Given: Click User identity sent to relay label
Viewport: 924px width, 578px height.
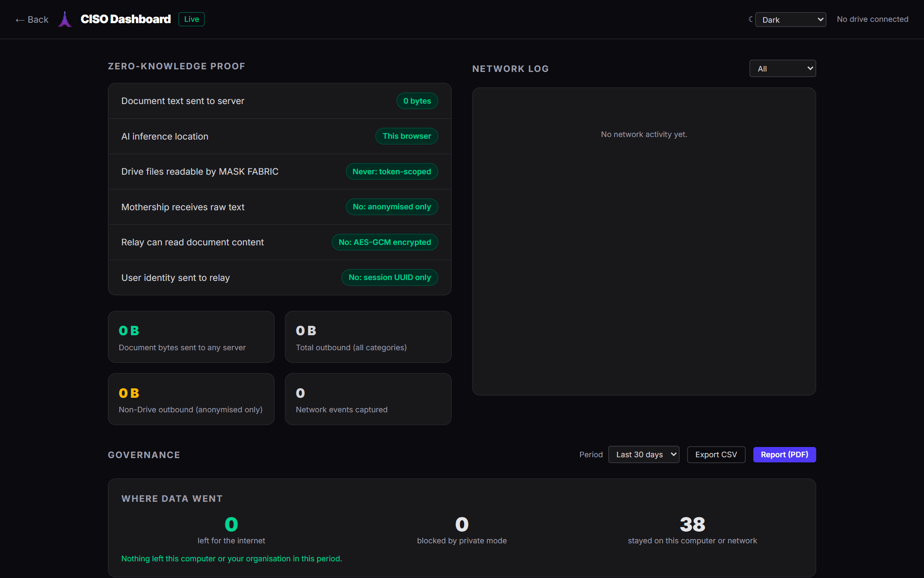Looking at the screenshot, I should 175,278.
